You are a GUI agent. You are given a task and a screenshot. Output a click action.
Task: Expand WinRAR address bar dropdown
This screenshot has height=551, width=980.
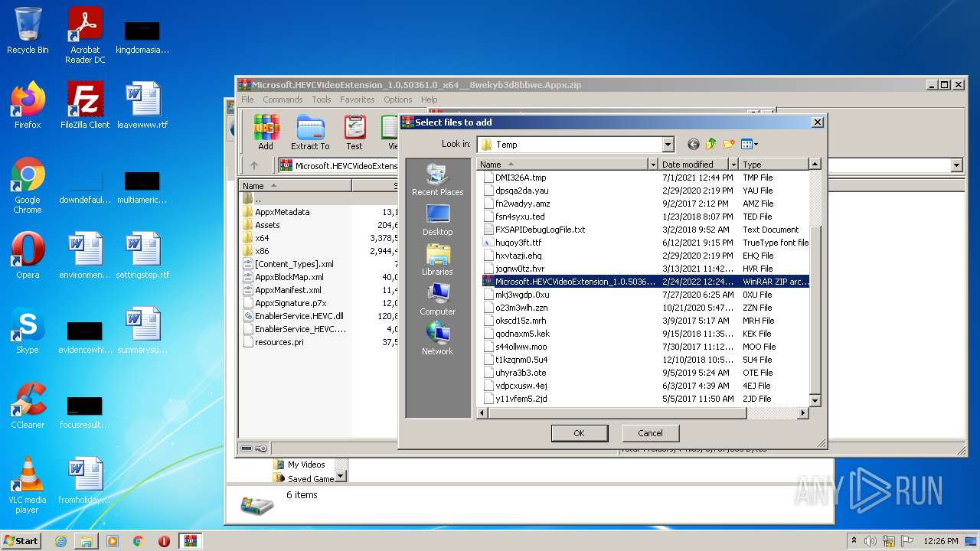pos(956,165)
